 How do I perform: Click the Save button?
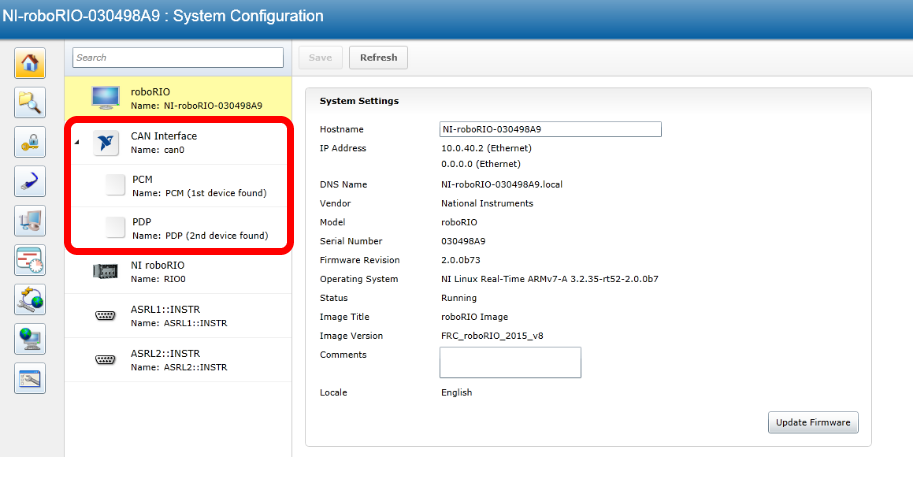pos(320,58)
